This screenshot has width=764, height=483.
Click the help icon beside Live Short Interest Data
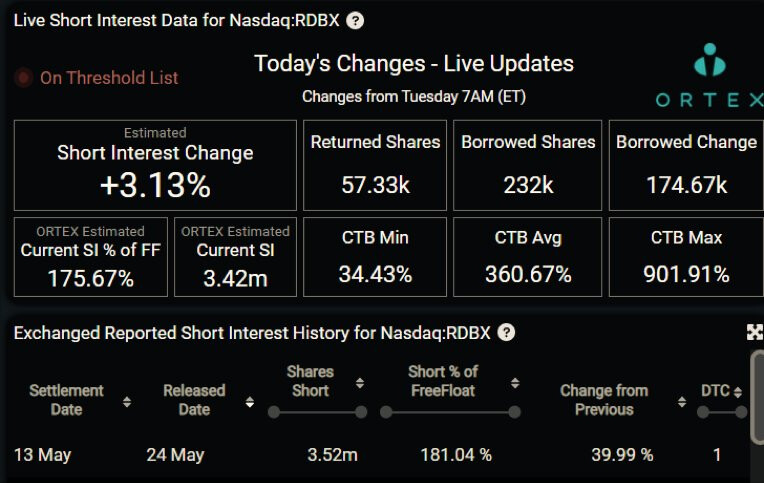(x=355, y=20)
